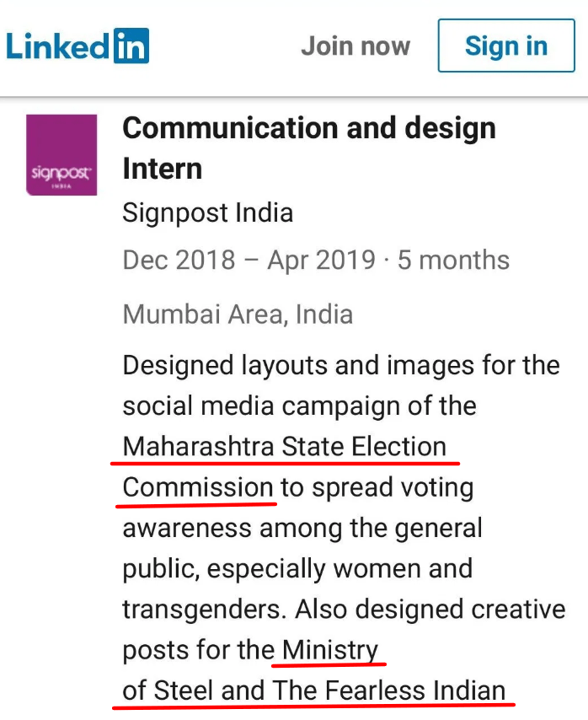Click the phrase to spread voting
The width and height of the screenshot is (588, 720).
pyautogui.click(x=377, y=487)
